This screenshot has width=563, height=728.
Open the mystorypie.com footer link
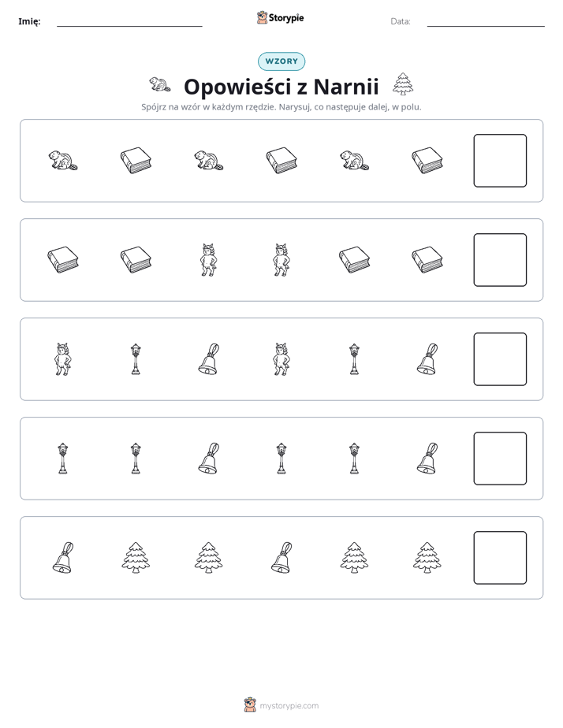281,705
